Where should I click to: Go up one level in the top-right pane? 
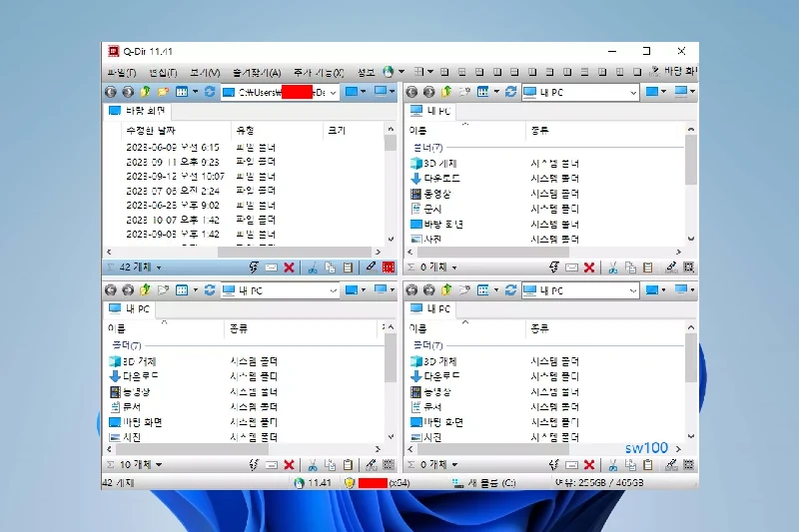[x=446, y=92]
